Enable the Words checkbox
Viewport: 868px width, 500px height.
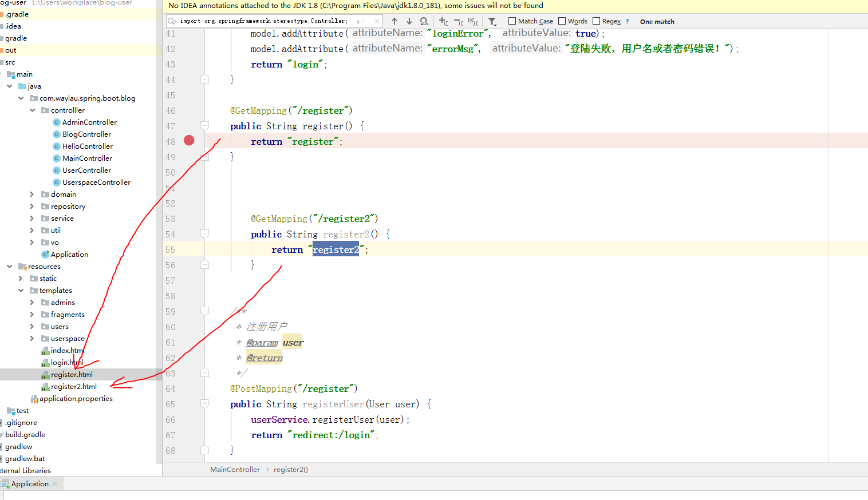coord(562,21)
